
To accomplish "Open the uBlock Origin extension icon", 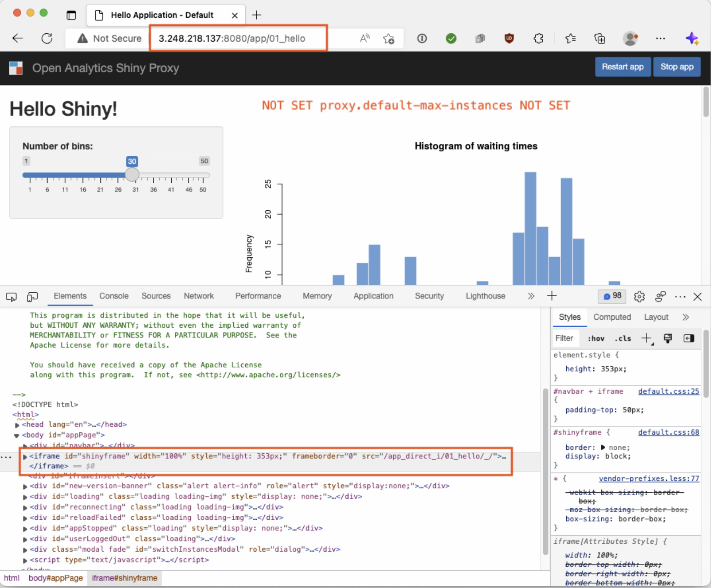I will click(509, 39).
